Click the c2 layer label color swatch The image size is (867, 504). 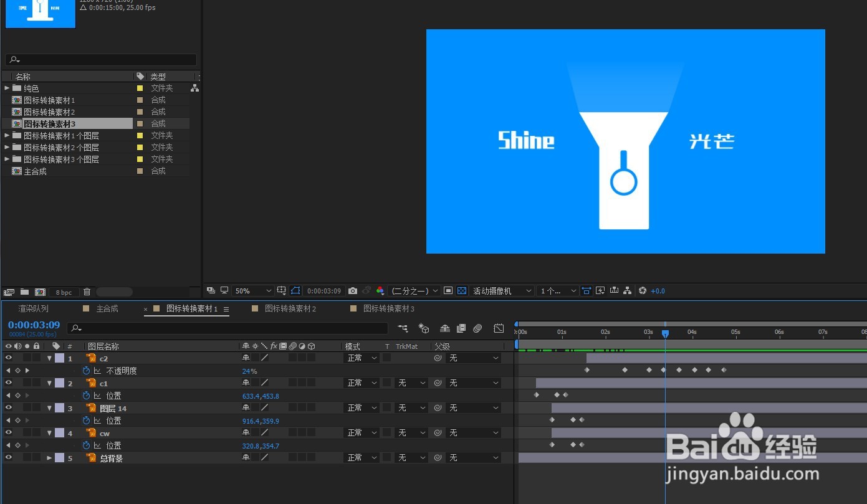pyautogui.click(x=60, y=358)
